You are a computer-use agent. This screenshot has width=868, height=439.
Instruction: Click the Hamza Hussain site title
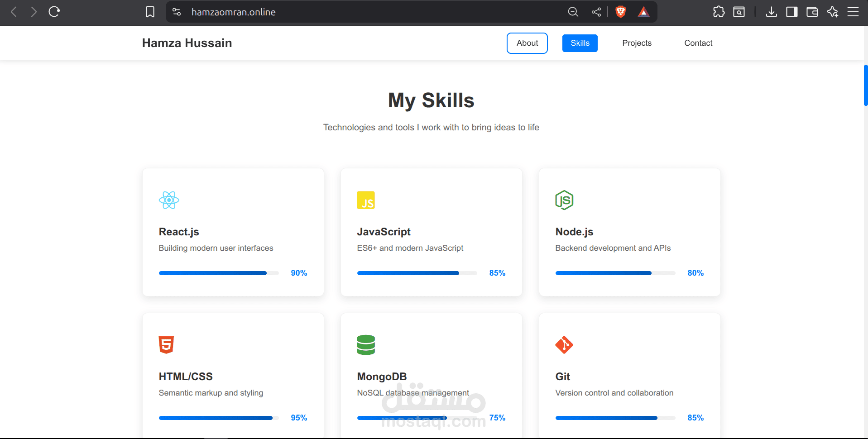[187, 43]
